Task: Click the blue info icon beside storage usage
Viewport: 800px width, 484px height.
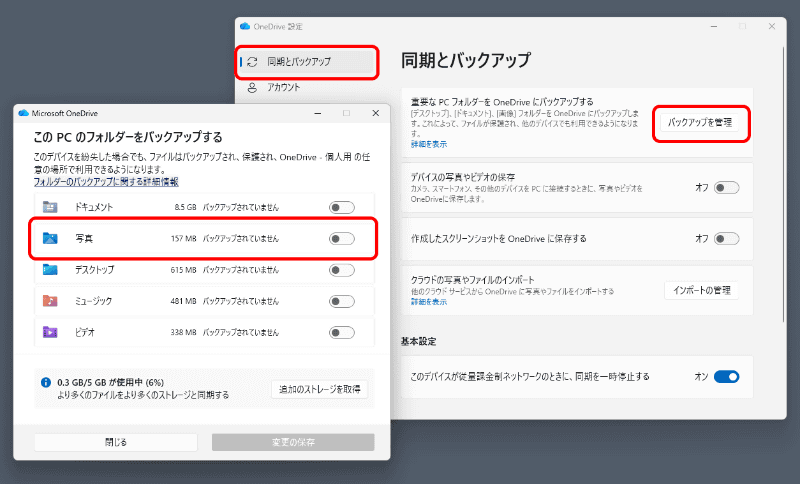Action: [x=46, y=382]
